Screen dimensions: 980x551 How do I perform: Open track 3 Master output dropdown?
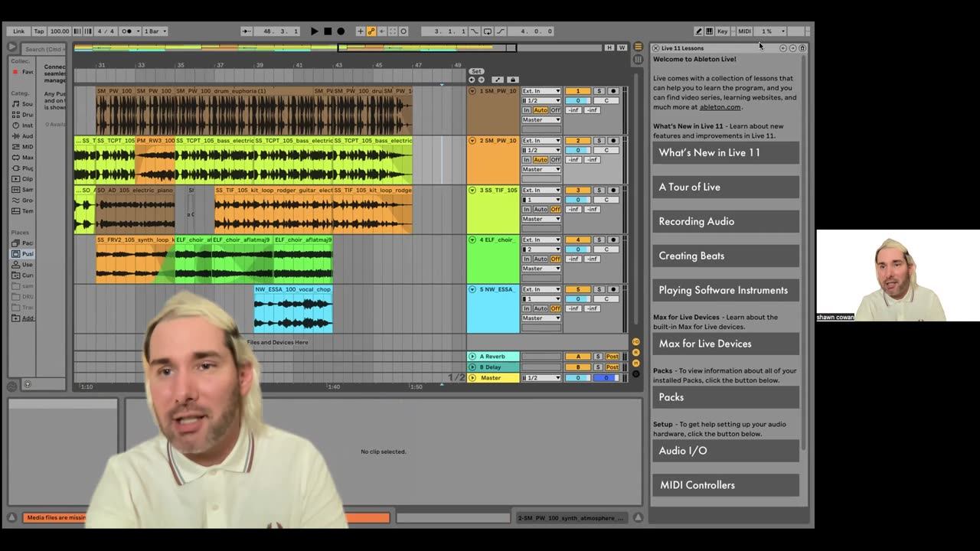coord(541,219)
